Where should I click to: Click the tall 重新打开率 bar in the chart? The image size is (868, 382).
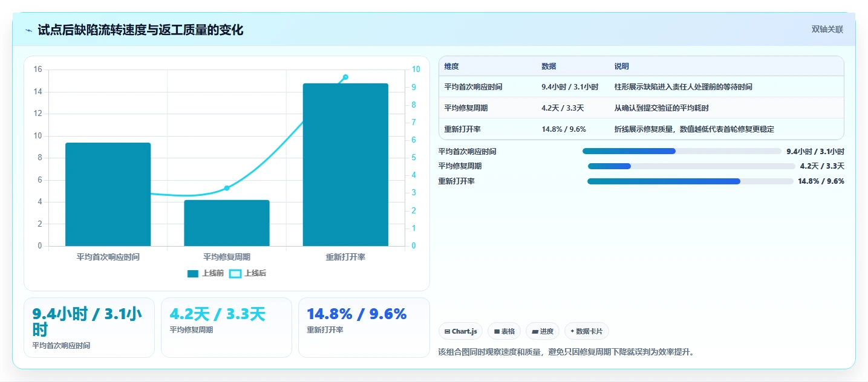[345, 164]
